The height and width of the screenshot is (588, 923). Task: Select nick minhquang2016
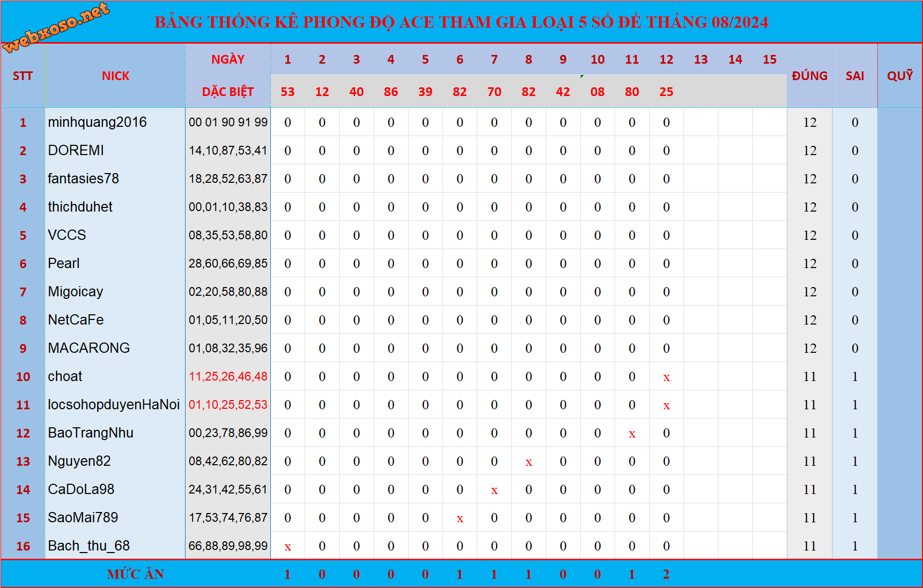[97, 122]
